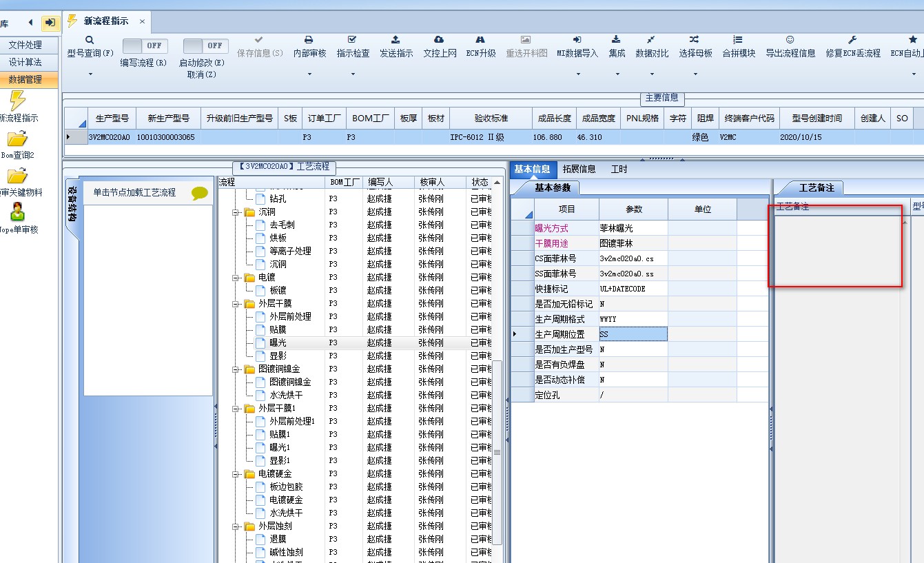Screen dimensions: 924x563
Task: Open 文件处理 sidebar section
Action: [x=25, y=45]
